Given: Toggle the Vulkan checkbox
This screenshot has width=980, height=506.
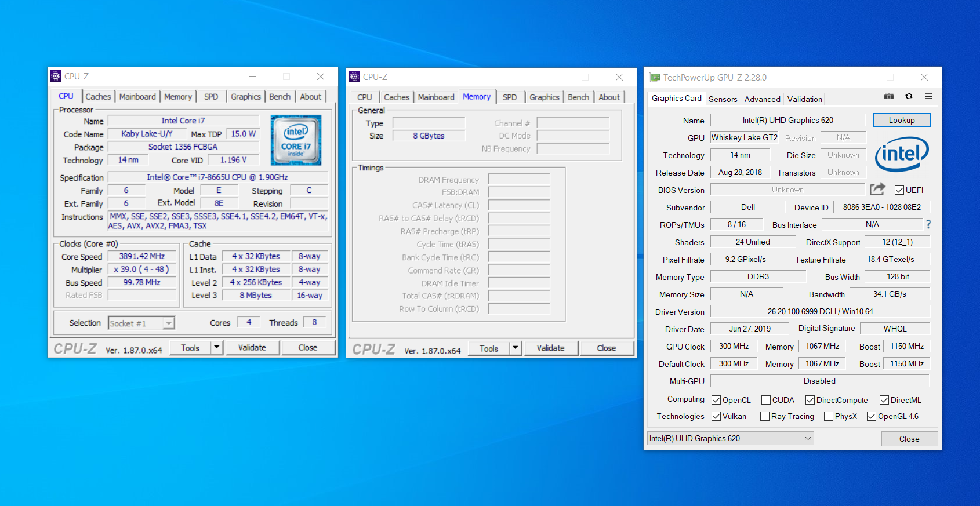Looking at the screenshot, I should pos(716,416).
